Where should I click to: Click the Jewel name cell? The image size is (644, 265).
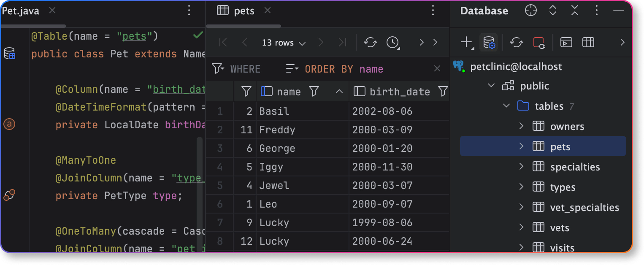point(303,185)
